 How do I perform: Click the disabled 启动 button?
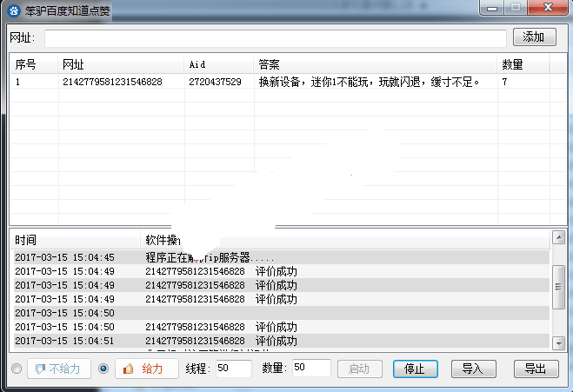360,369
